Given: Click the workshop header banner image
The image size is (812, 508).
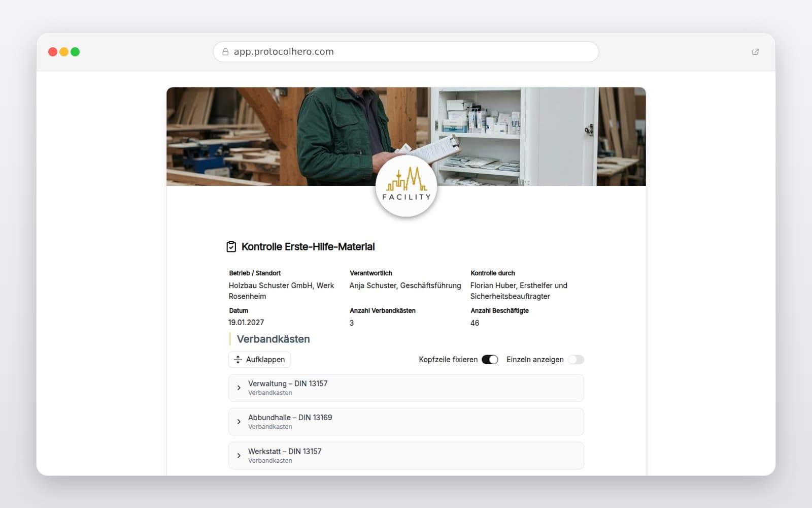Looking at the screenshot, I should (x=406, y=136).
